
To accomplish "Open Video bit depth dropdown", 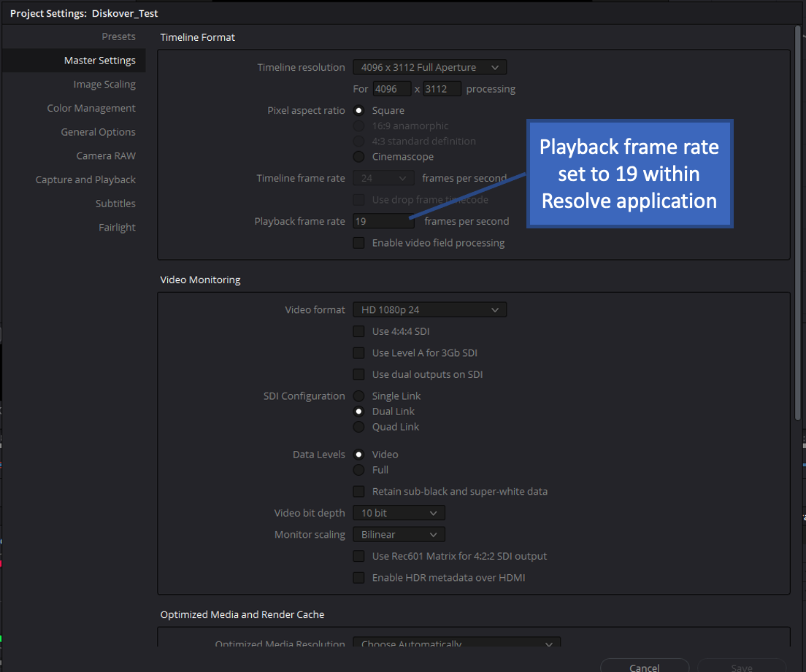I will (399, 513).
